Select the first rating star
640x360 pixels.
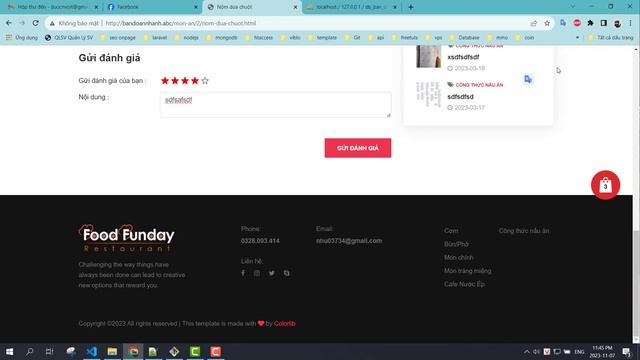[x=165, y=81]
